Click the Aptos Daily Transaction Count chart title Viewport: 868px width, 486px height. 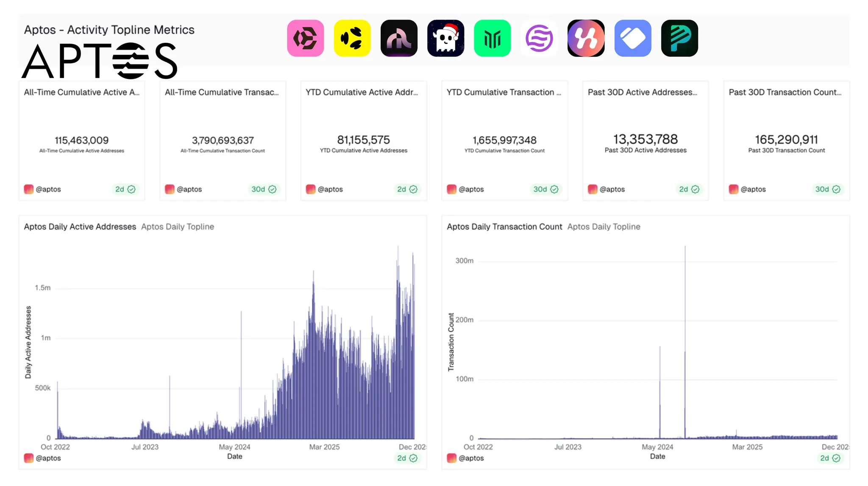click(504, 227)
